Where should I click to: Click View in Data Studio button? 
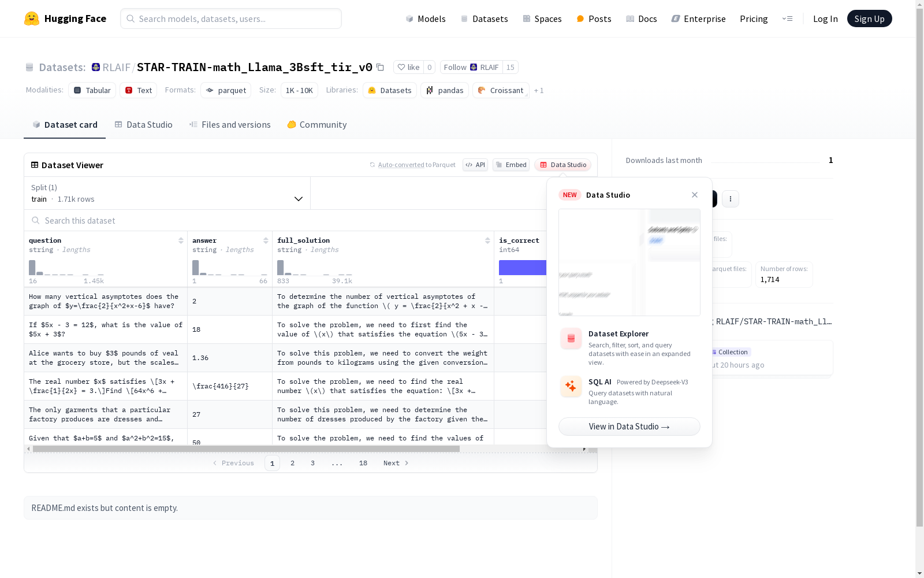(x=629, y=427)
